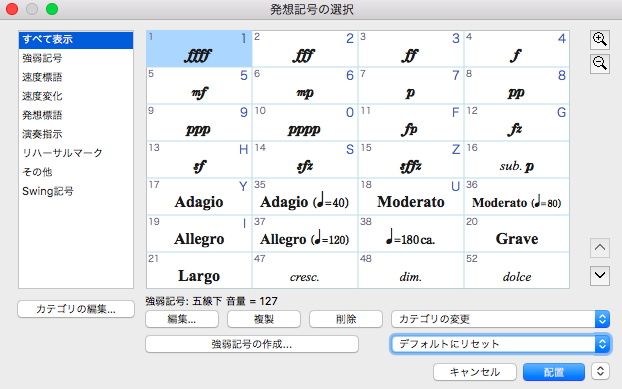Click the 削除 delete button
The image size is (622, 389).
[346, 319]
